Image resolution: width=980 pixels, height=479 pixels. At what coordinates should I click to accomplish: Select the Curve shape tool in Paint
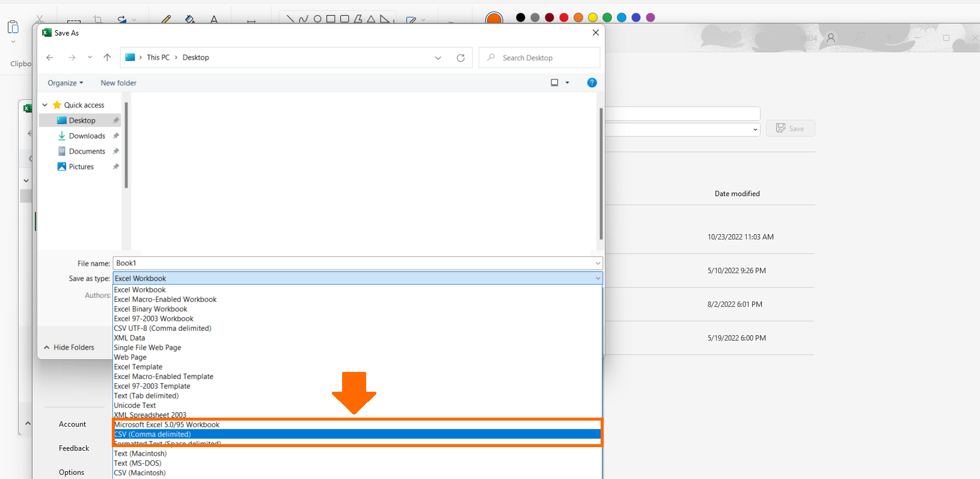pyautogui.click(x=304, y=19)
